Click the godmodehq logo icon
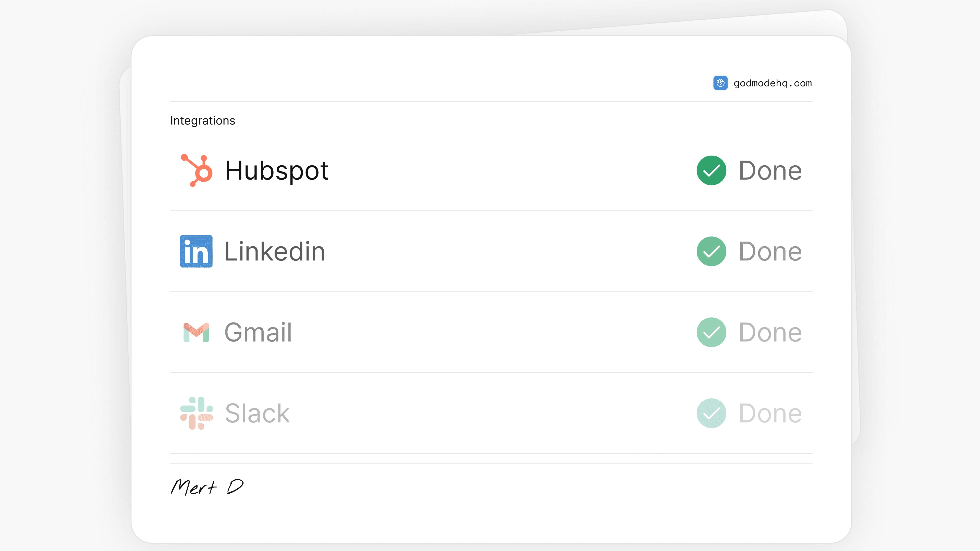This screenshot has width=980, height=551. [x=720, y=83]
